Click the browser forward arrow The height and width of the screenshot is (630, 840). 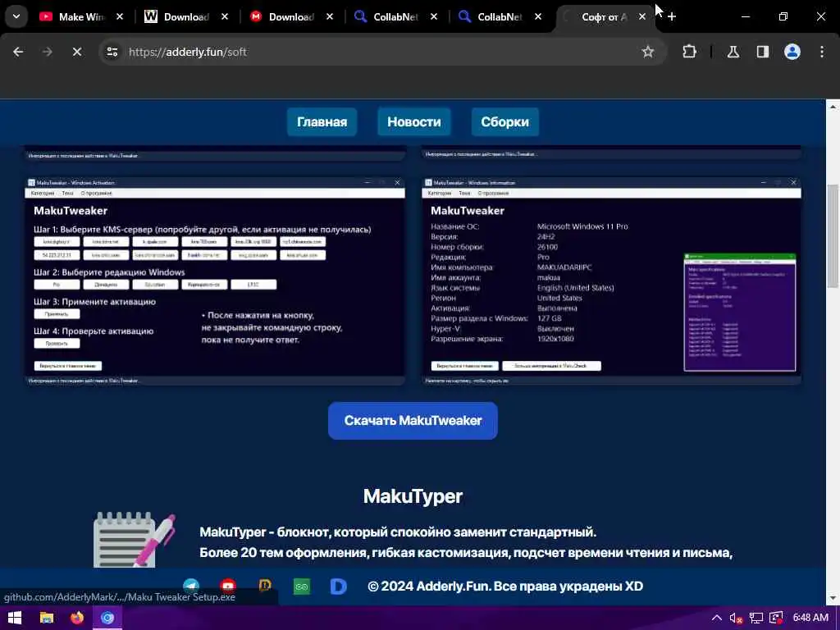click(47, 52)
